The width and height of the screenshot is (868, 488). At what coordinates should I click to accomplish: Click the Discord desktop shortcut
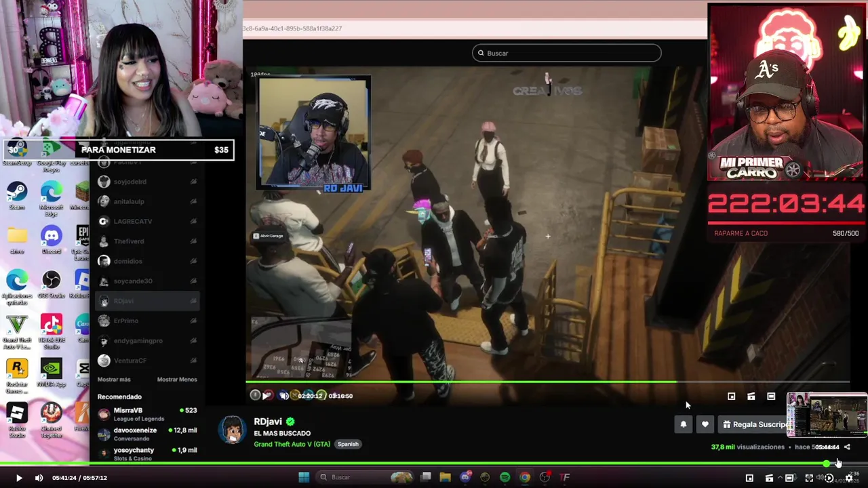52,241
